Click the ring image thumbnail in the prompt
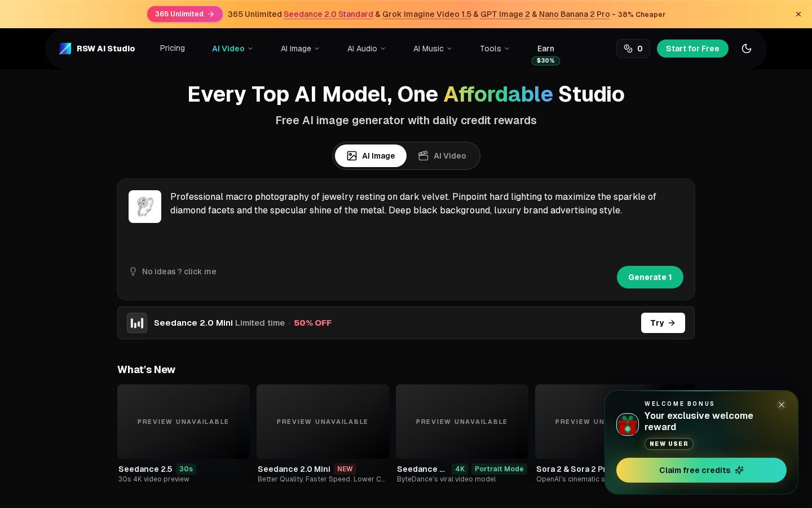812x508 pixels. [x=145, y=207]
